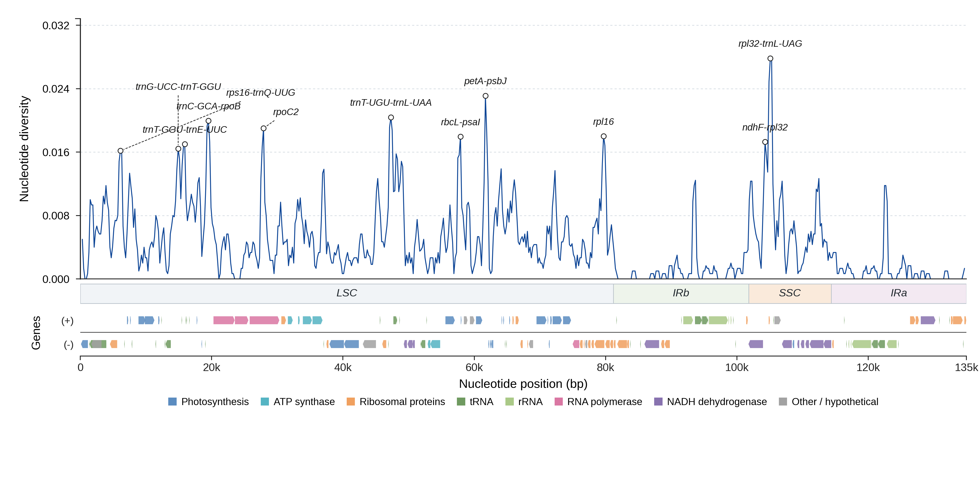Click the Nucleotide diversity axis title
This screenshot has width=980, height=477.
click(24, 149)
